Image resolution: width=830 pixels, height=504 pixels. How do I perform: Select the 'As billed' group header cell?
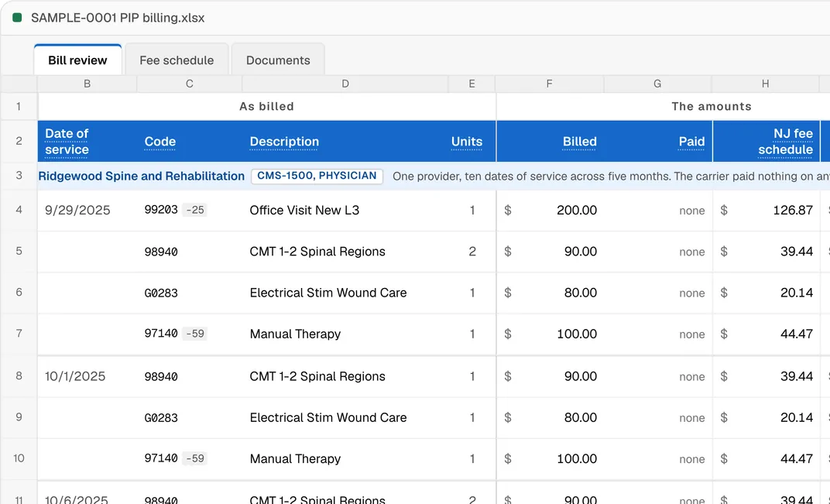coord(267,106)
